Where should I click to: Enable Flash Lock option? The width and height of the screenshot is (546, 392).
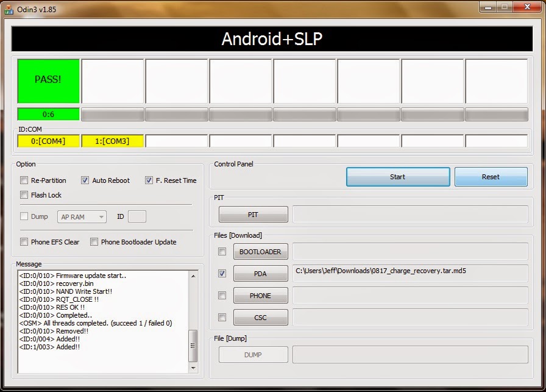(x=24, y=194)
